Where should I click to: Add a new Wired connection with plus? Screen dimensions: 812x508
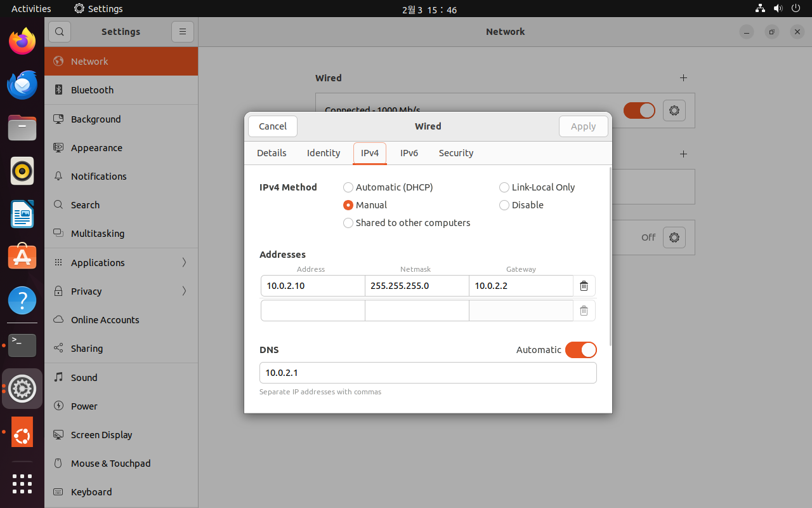[683, 77]
